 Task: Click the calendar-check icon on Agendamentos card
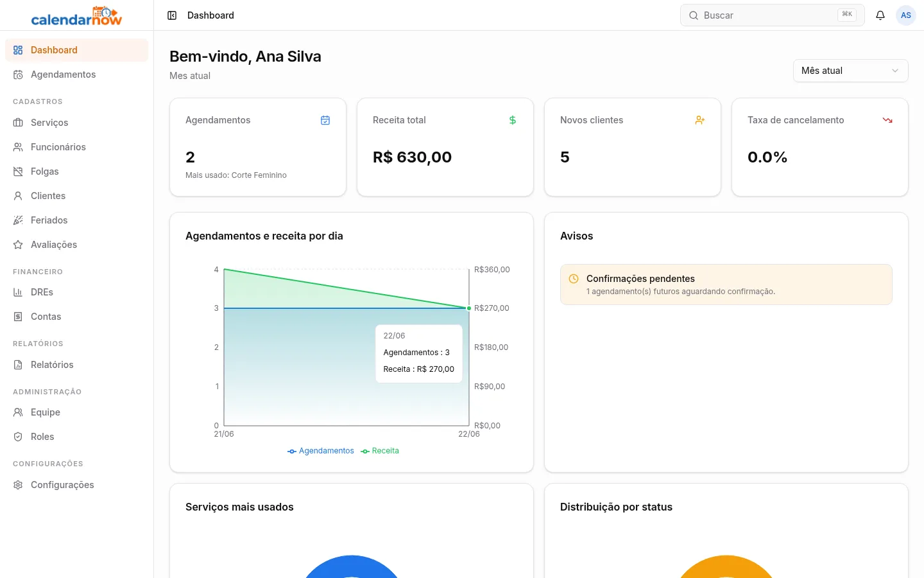325,120
